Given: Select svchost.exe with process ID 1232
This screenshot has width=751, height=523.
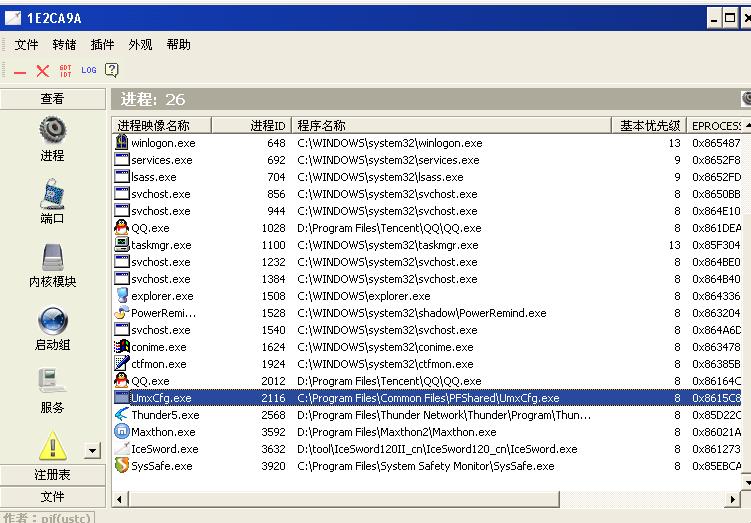Looking at the screenshot, I should click(x=427, y=262).
